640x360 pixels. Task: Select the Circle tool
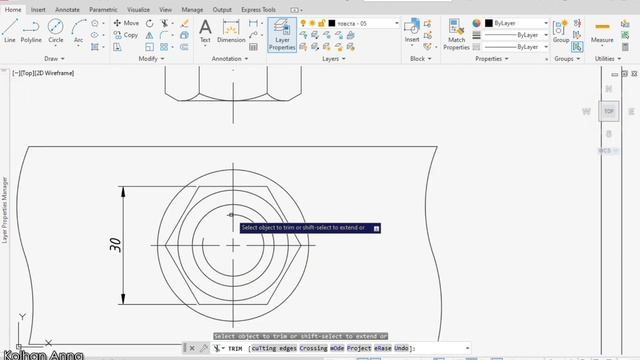[56, 31]
